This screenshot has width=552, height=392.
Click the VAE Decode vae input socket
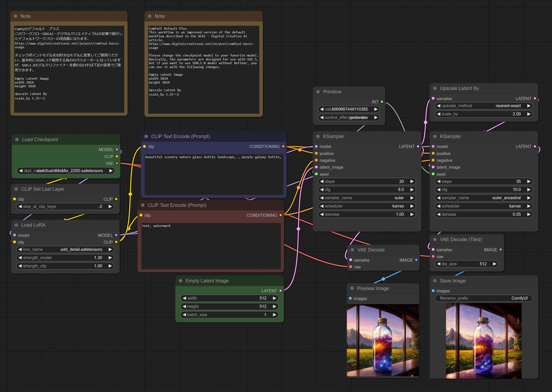coord(351,267)
